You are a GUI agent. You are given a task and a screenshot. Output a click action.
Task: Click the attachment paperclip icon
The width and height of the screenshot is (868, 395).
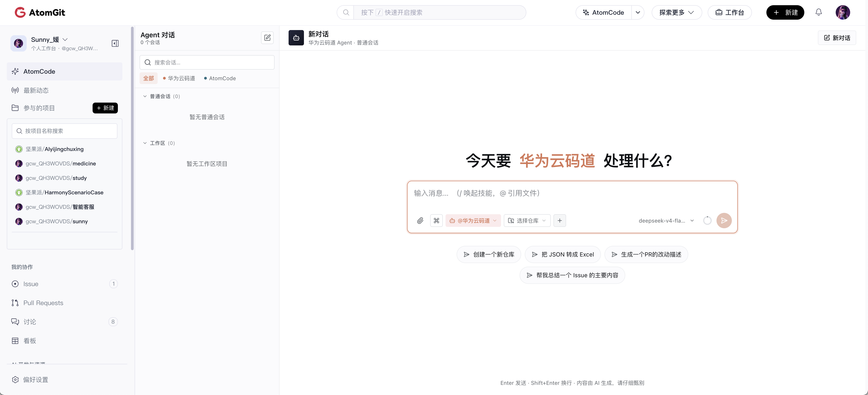(420, 221)
